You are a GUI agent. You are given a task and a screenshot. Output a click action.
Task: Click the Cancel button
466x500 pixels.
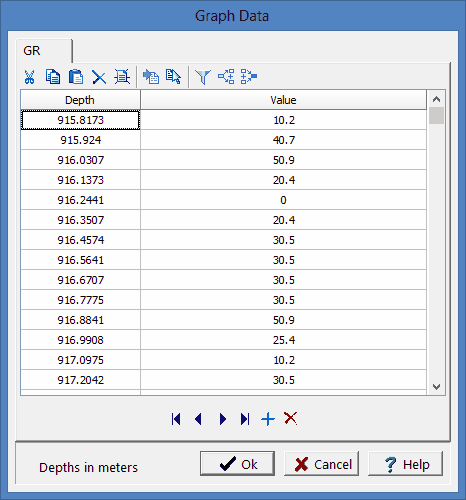[321, 464]
